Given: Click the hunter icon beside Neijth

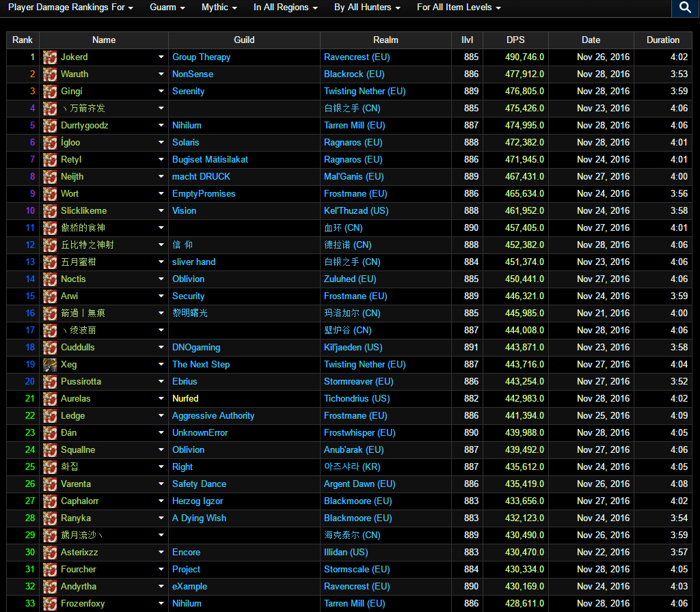Looking at the screenshot, I should click(x=49, y=177).
